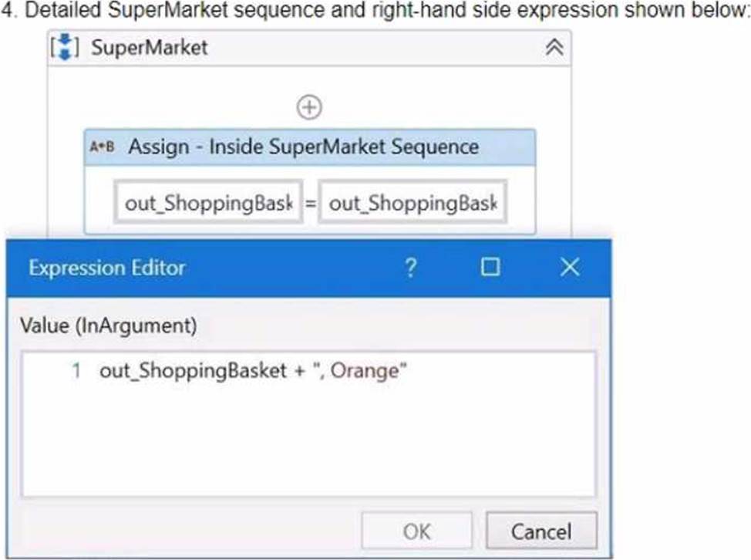Place cursor in expression line one text
Image resolution: width=751 pixels, height=560 pixels.
click(253, 371)
